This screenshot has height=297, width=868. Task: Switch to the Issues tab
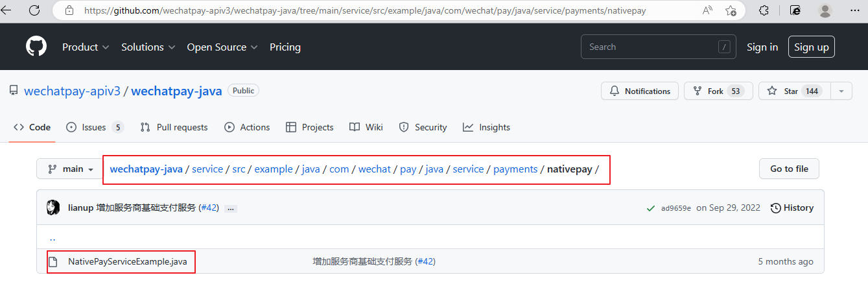pyautogui.click(x=95, y=127)
